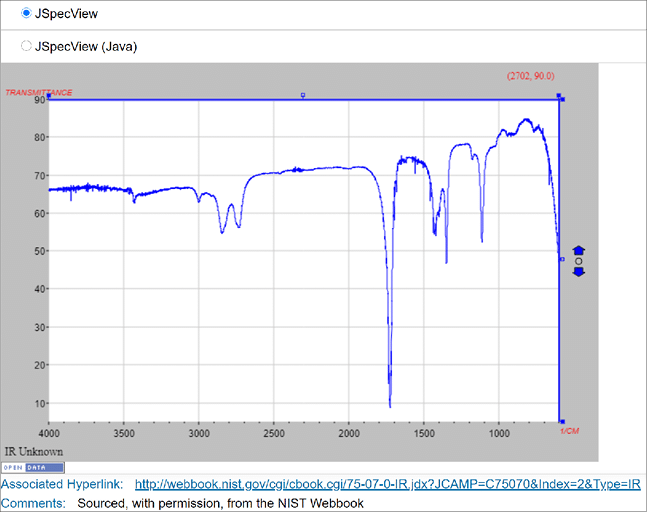Click the bottom-right blue zoom box corner handle
The image size is (647, 512).
pos(561,422)
